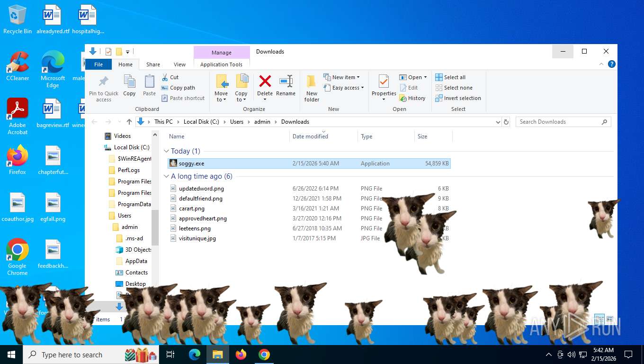This screenshot has width=644, height=364.
Task: Open the File tab
Action: click(98, 64)
